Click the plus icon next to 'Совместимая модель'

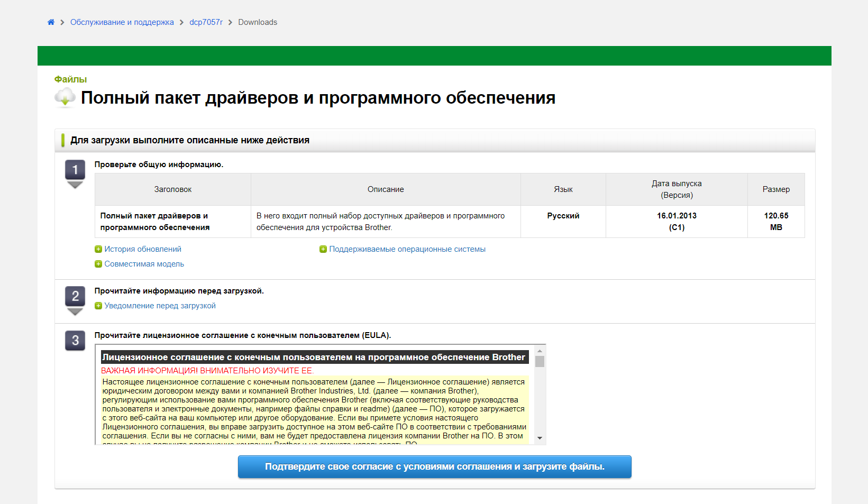pyautogui.click(x=98, y=264)
